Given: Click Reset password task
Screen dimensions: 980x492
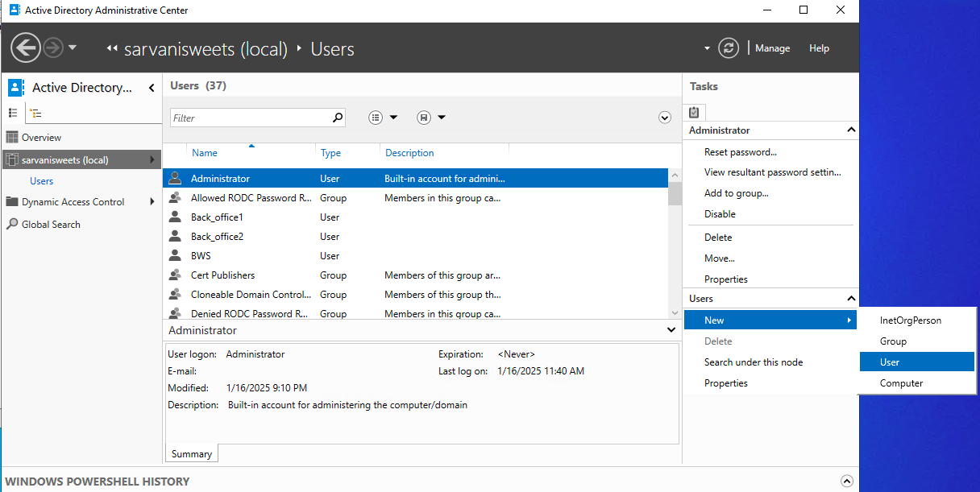Looking at the screenshot, I should [x=741, y=152].
